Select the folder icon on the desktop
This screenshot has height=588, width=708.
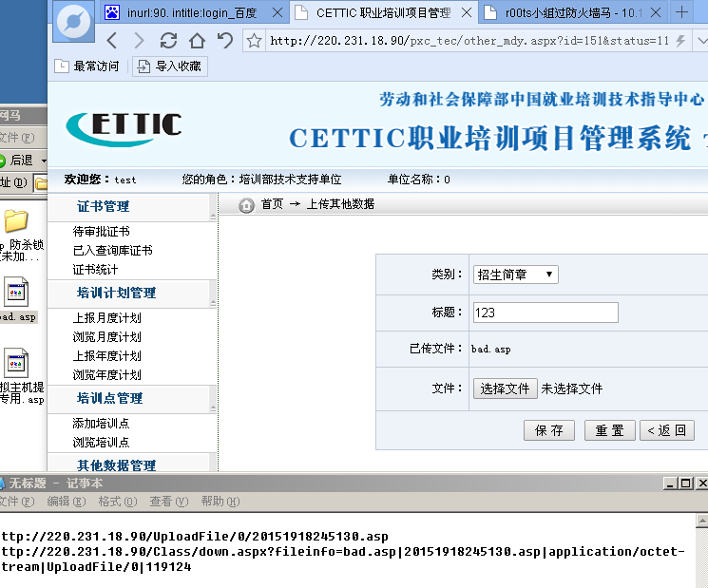coord(16,220)
